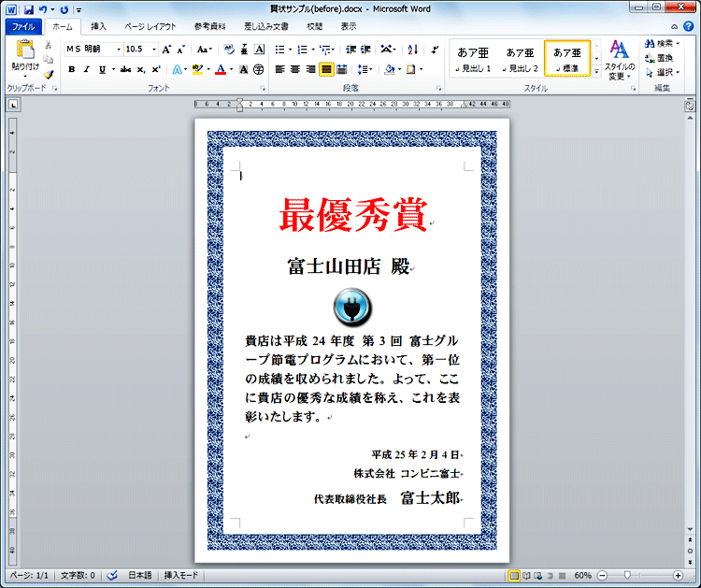This screenshot has height=588, width=701.
Task: Open Word Help question mark icon
Action: pyautogui.click(x=689, y=26)
